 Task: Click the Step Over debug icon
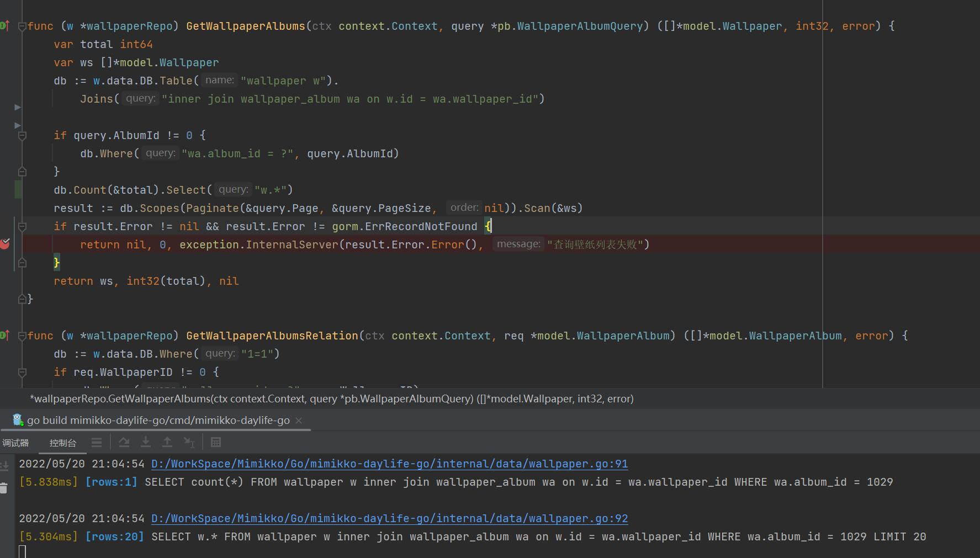pos(124,442)
